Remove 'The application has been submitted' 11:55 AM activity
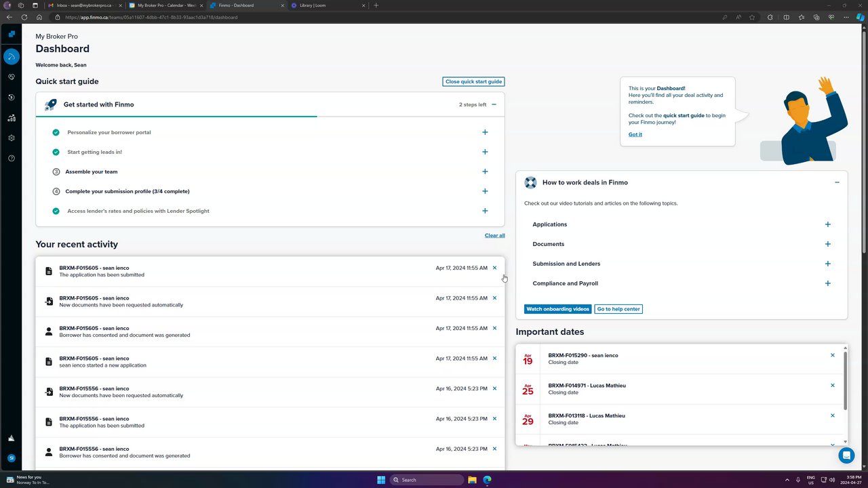The image size is (868, 488). click(494, 268)
